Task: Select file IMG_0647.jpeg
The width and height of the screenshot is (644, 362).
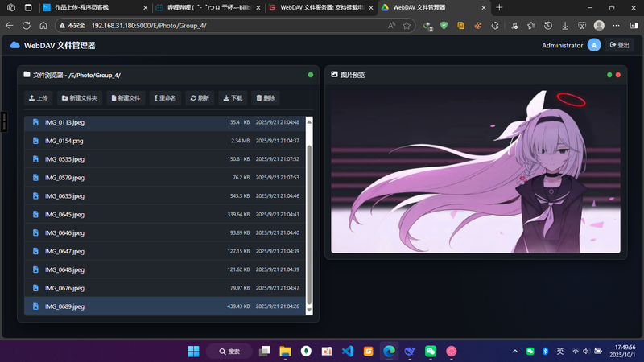Action: (164, 251)
